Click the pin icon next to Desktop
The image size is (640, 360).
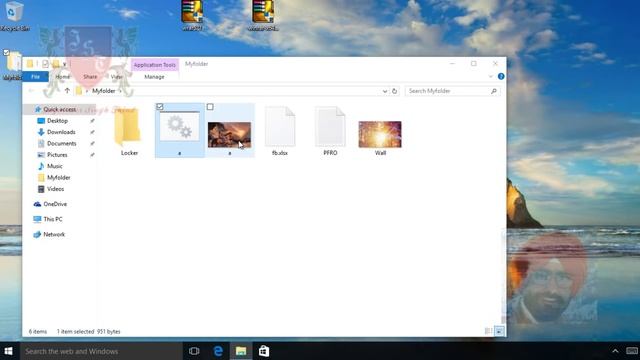click(x=92, y=121)
